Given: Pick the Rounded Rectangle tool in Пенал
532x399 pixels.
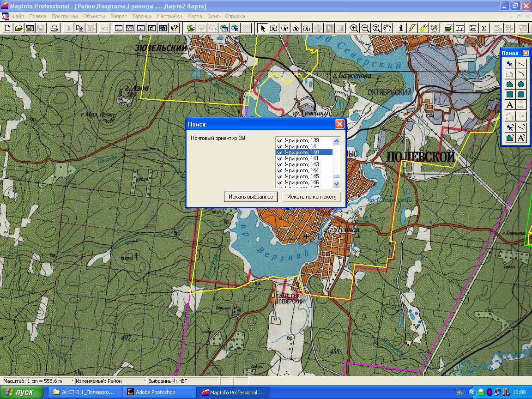Looking at the screenshot, I should pos(521,95).
